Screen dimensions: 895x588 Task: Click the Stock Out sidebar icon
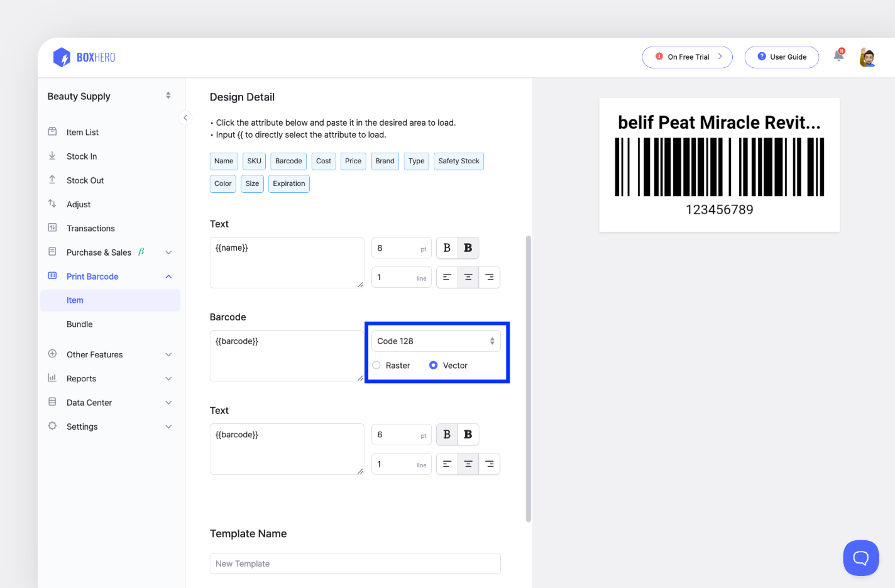point(53,180)
